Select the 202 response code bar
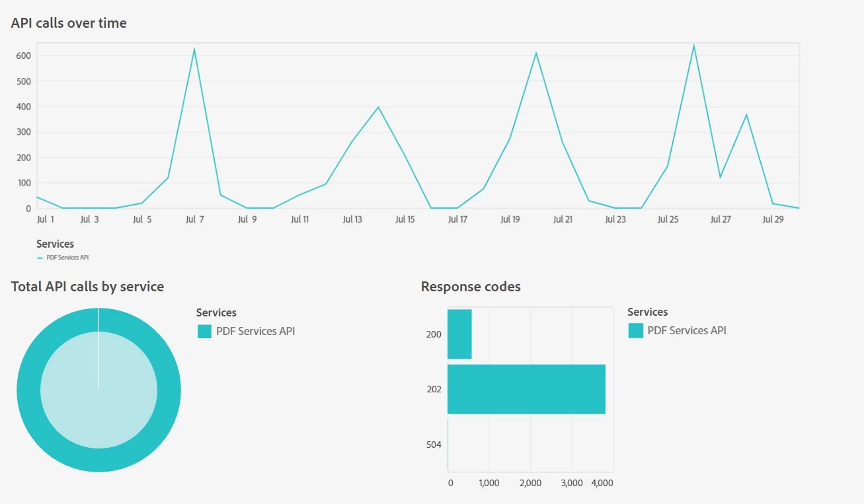The height and width of the screenshot is (504, 864). tap(526, 389)
